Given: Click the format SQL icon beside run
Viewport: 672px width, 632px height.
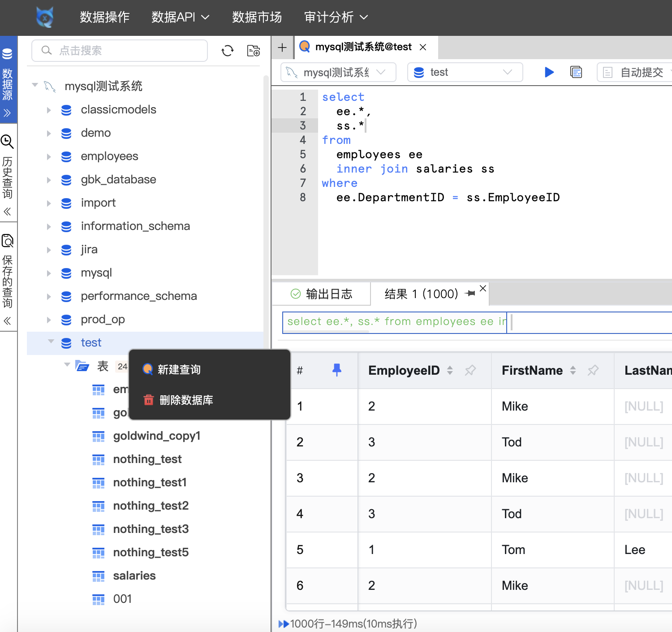Looking at the screenshot, I should (x=576, y=72).
